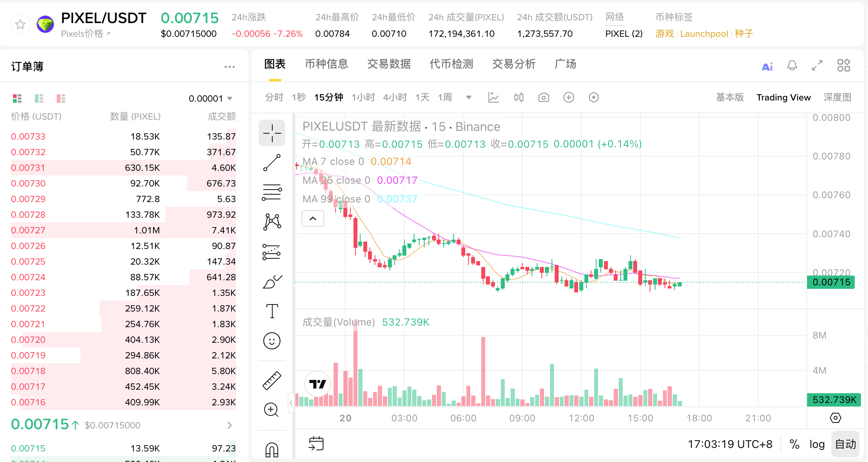Image resolution: width=868 pixels, height=462 pixels.
Task: Take chart snapshot with camera icon
Action: (543, 97)
